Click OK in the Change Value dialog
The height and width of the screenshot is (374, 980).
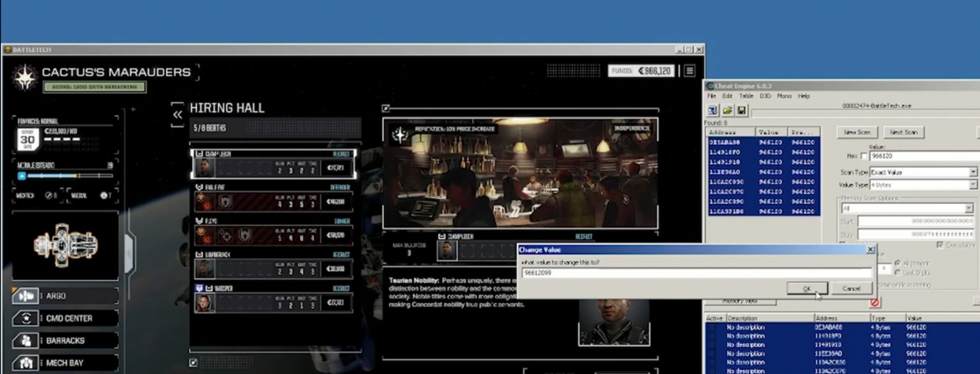[807, 288]
